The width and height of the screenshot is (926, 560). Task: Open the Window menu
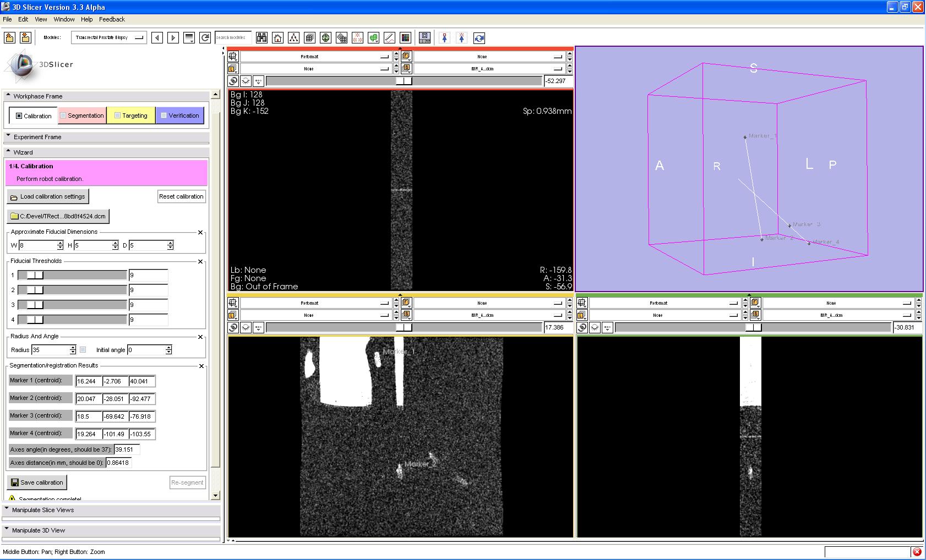pyautogui.click(x=64, y=19)
